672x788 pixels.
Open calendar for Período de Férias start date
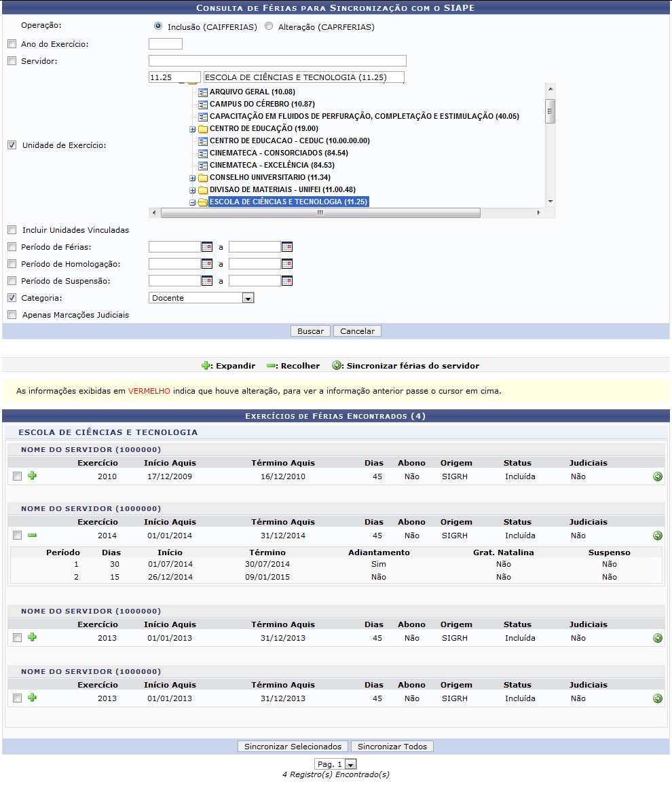pos(207,247)
